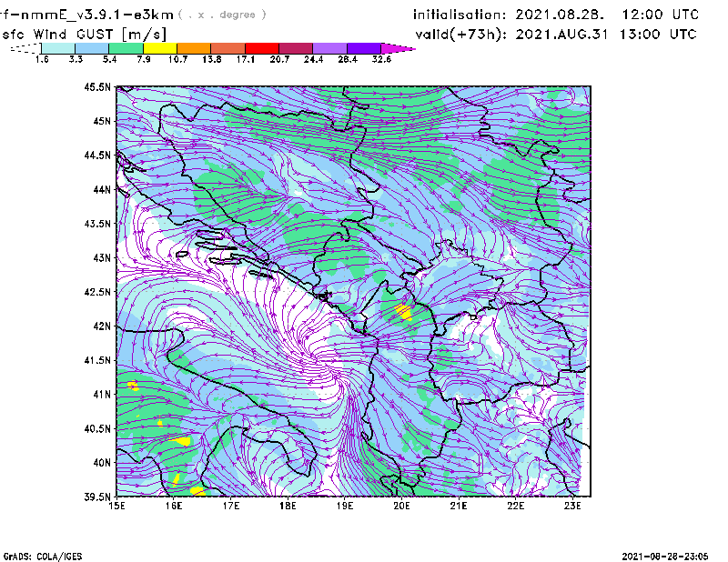Click the light cyan 1.6–3.3 color swatch
Image resolution: width=728 pixels, height=562 pixels.
pos(58,48)
